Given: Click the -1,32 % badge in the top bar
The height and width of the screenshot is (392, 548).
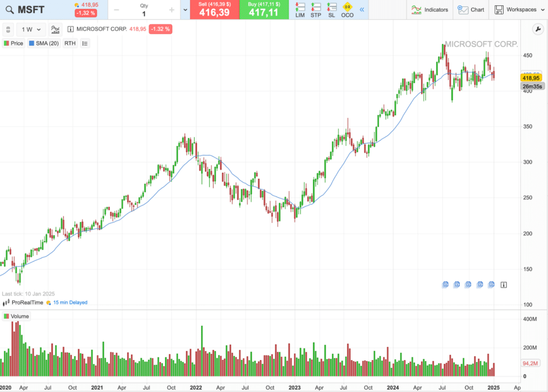Looking at the screenshot, I should (86, 13).
